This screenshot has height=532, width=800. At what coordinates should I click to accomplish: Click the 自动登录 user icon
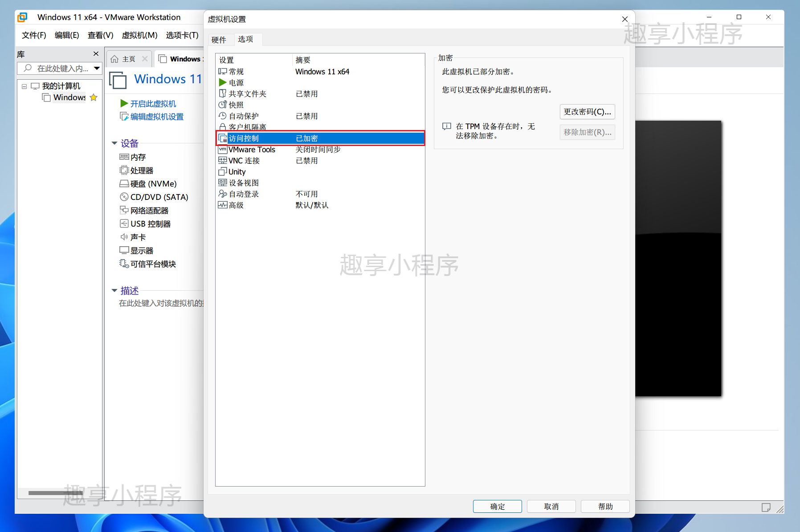point(223,194)
